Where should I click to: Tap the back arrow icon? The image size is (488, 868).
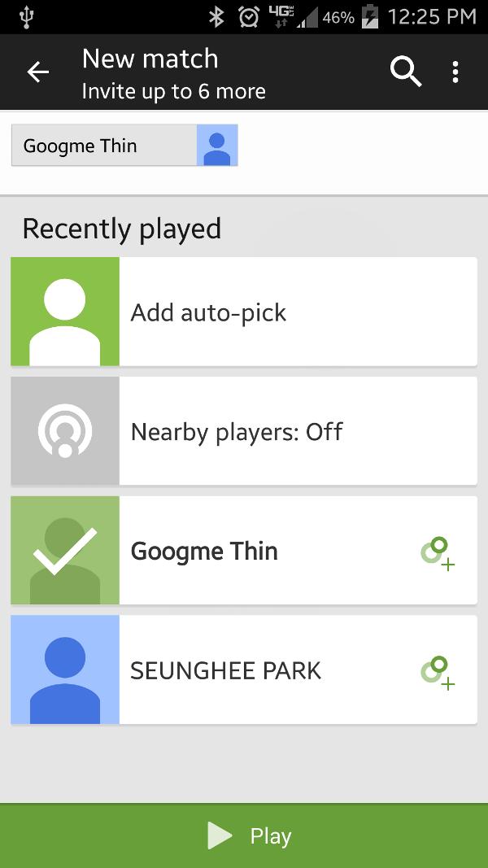pos(38,72)
